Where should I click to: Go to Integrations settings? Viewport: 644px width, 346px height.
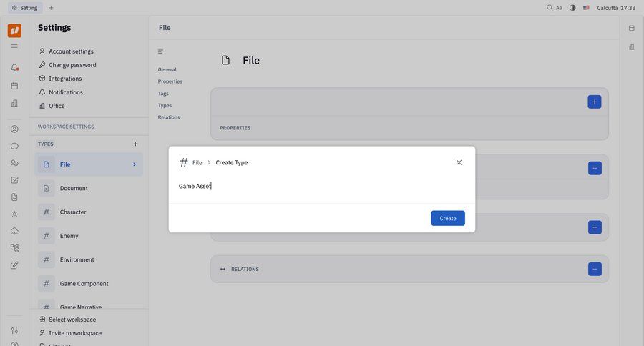[x=65, y=79]
